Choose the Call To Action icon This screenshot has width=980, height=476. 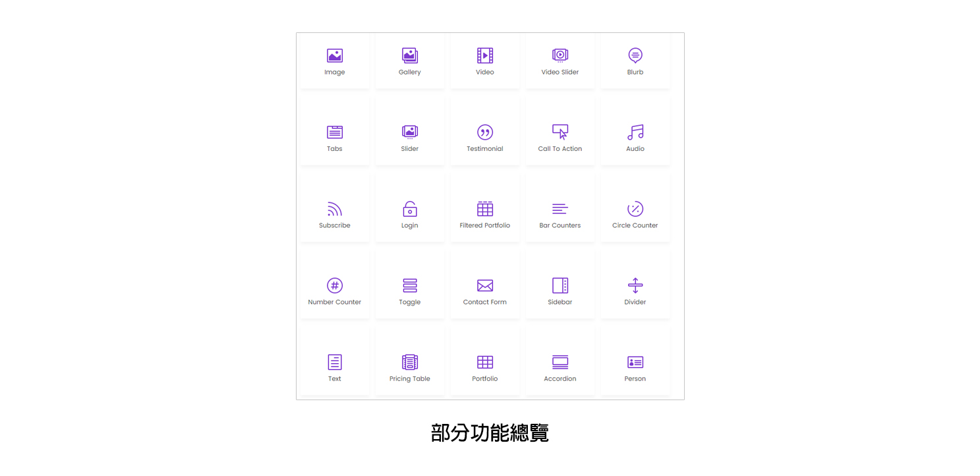click(x=560, y=133)
